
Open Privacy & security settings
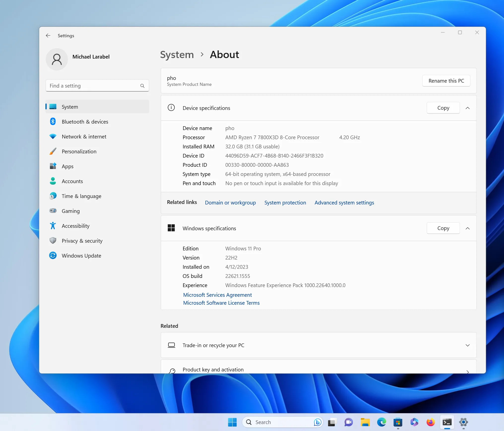click(82, 241)
